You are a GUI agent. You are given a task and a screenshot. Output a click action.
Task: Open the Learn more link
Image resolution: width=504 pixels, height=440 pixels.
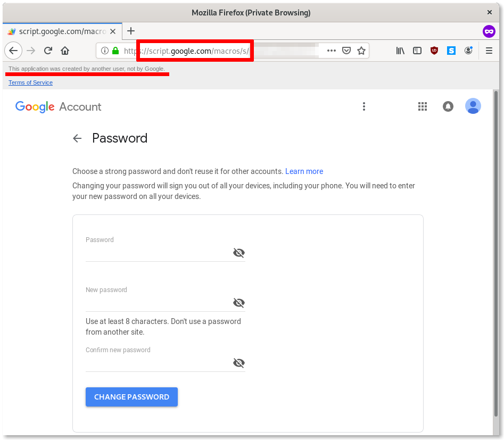coord(304,171)
